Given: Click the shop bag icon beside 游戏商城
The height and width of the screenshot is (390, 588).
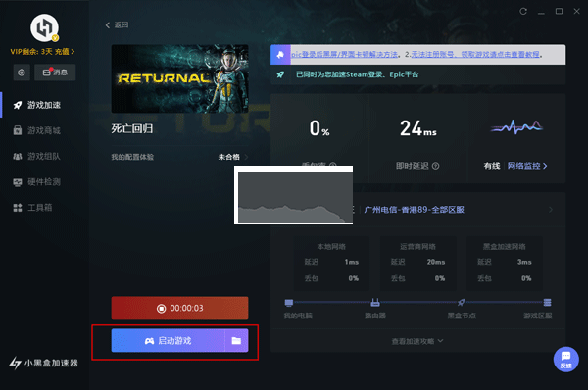Looking at the screenshot, I should pyautogui.click(x=18, y=130).
